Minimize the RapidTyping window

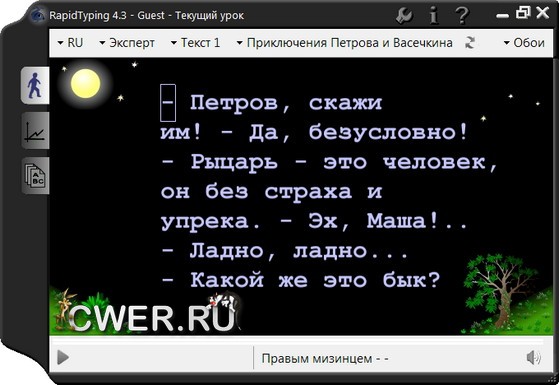pyautogui.click(x=502, y=15)
